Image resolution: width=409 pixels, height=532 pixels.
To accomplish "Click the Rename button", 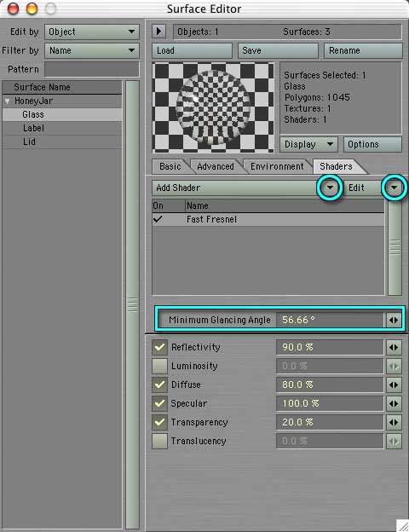I will click(x=363, y=50).
